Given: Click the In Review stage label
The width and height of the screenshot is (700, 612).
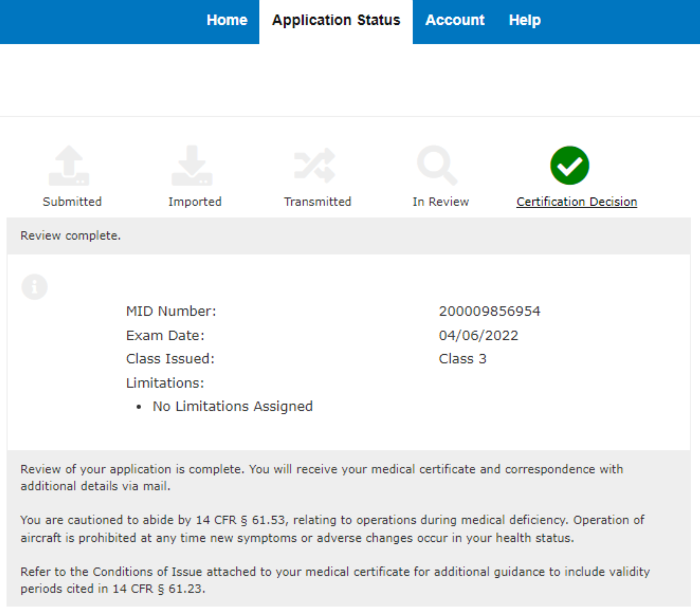Looking at the screenshot, I should click(441, 201).
